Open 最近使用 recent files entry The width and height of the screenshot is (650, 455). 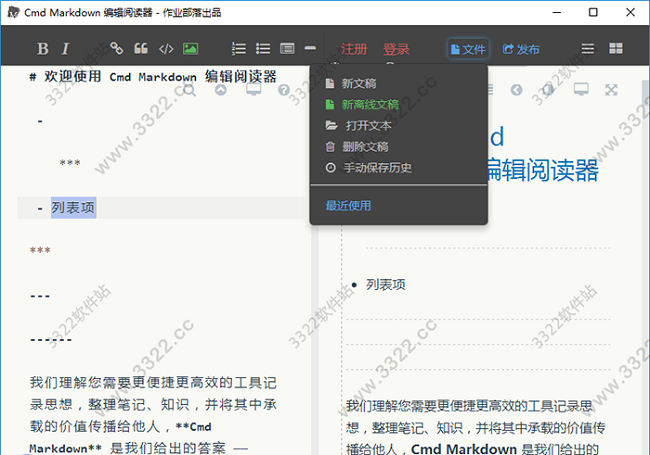click(x=348, y=206)
